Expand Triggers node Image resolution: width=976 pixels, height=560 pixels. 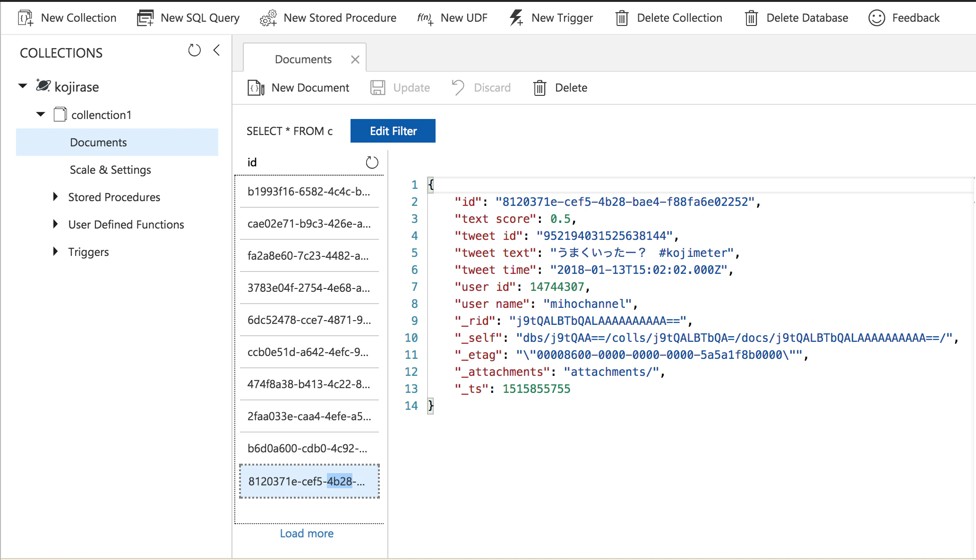(55, 251)
